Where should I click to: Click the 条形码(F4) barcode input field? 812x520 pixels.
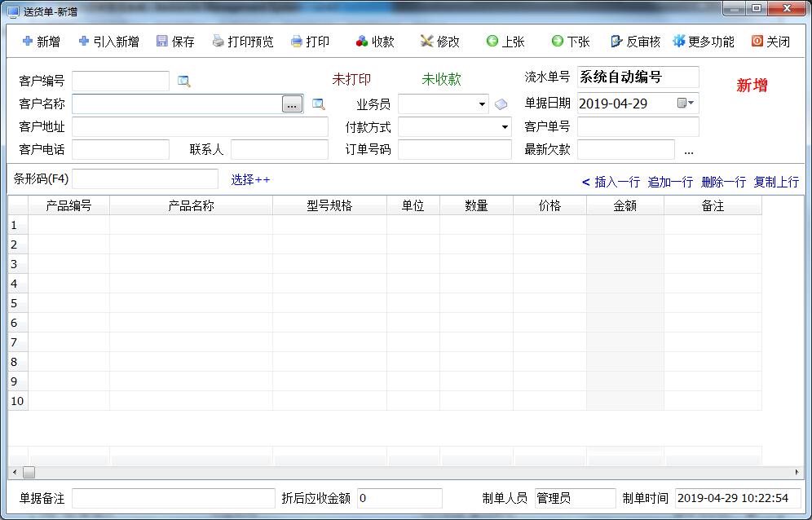click(145, 179)
